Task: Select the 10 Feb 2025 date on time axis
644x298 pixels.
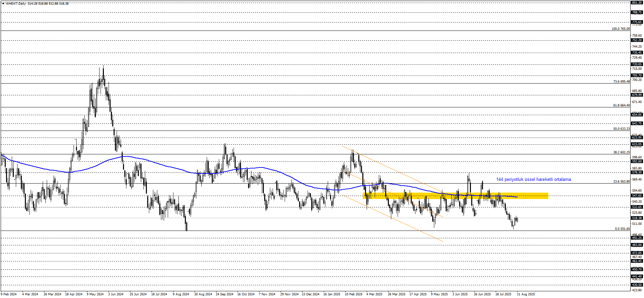Action: tap(354, 294)
